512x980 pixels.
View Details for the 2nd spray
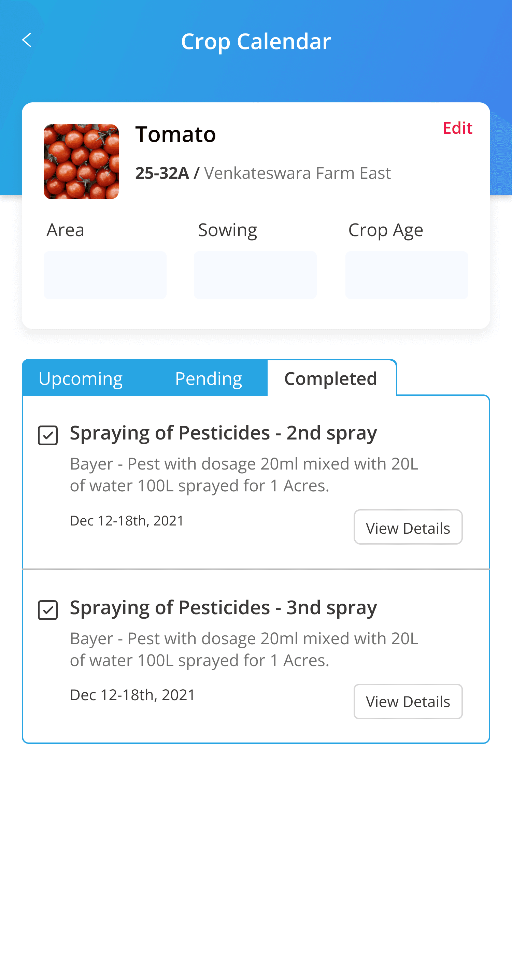click(408, 527)
